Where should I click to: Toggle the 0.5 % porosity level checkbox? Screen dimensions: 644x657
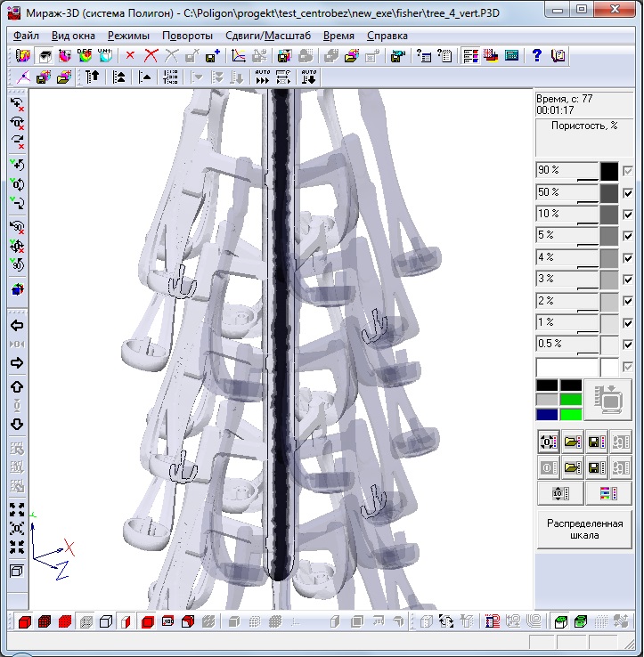(x=628, y=345)
